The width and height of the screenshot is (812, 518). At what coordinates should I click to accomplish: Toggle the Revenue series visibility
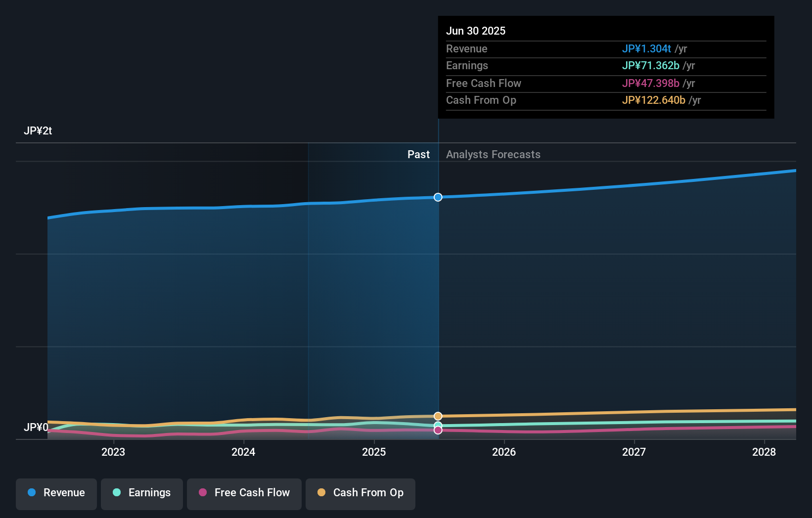pos(56,494)
